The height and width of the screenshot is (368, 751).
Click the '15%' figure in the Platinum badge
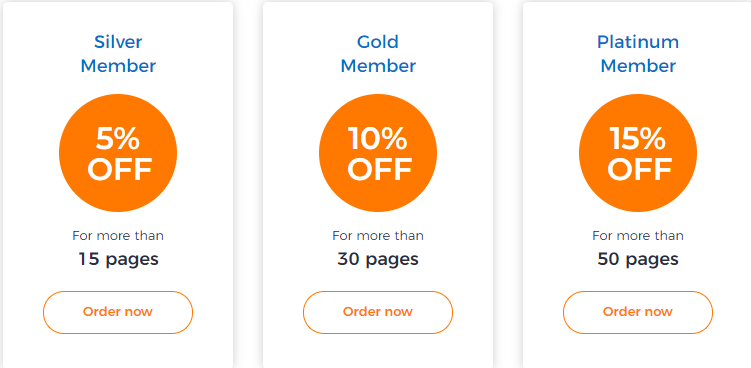click(x=637, y=138)
